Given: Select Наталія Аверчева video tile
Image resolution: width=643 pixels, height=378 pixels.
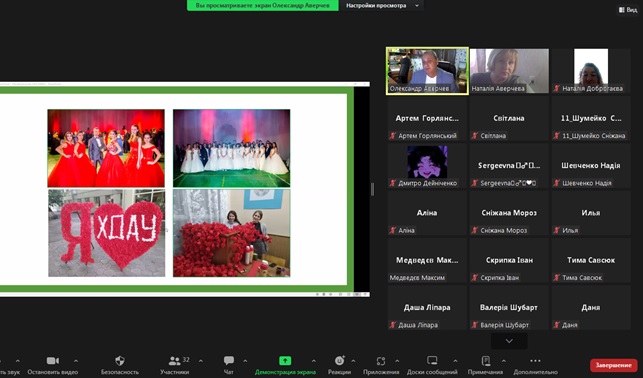Looking at the screenshot, I should 509,71.
